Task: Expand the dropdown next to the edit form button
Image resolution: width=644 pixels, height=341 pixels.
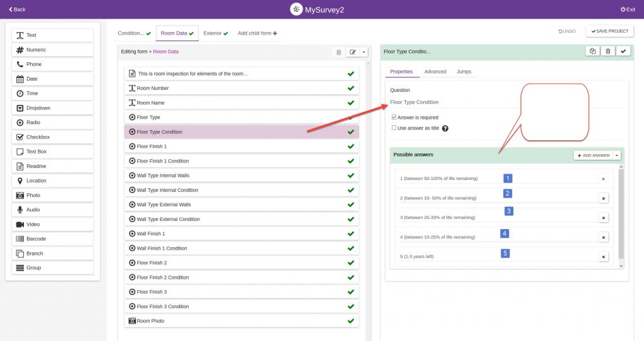Action: click(364, 52)
